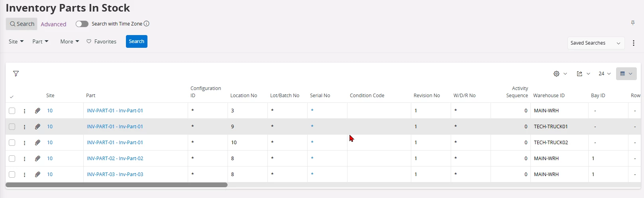Open the Favorites heart filter
The image size is (644, 198).
[x=102, y=41]
